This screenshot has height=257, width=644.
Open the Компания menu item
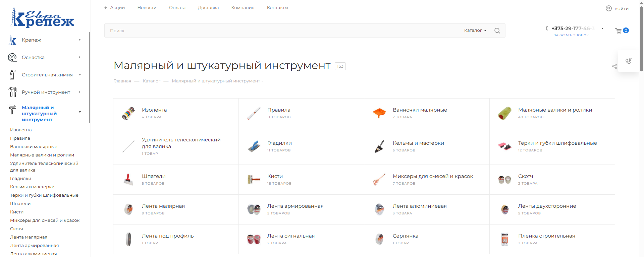(243, 8)
